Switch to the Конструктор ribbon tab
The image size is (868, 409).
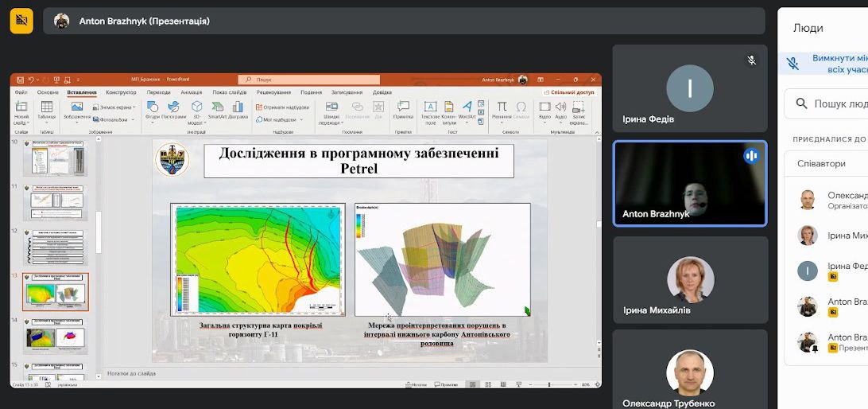click(x=121, y=92)
